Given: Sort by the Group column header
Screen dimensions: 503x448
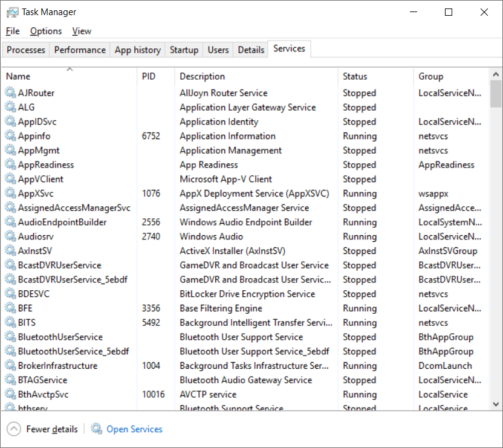Looking at the screenshot, I should [x=452, y=76].
